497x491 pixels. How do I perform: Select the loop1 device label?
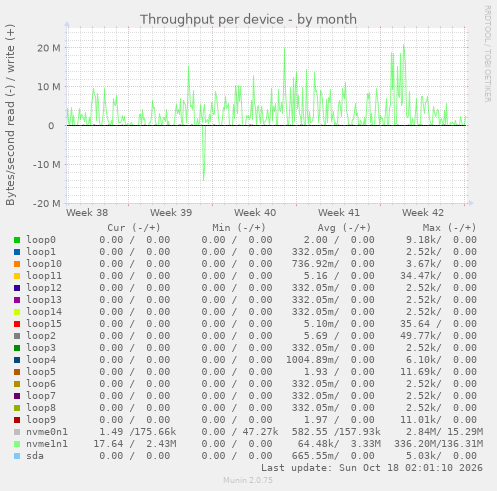[41, 252]
